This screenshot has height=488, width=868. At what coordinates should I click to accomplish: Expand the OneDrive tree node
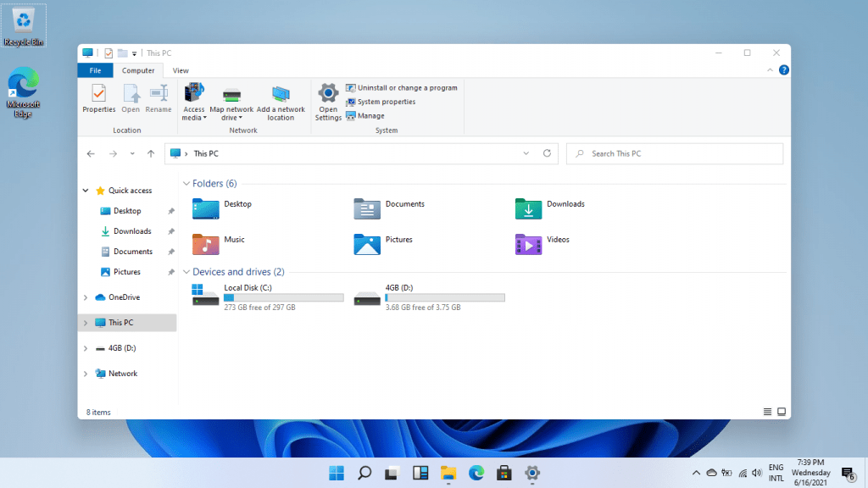(x=86, y=297)
